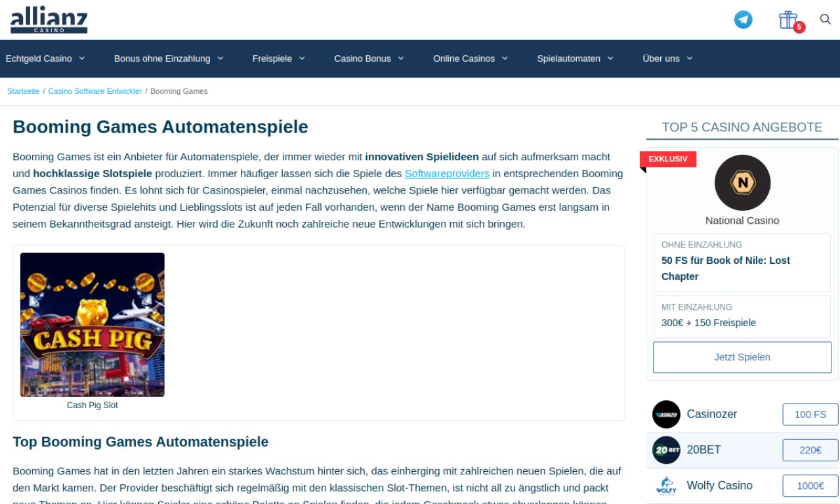Click the Jetzt Spielen button
The height and width of the screenshot is (504, 840).
tap(742, 357)
